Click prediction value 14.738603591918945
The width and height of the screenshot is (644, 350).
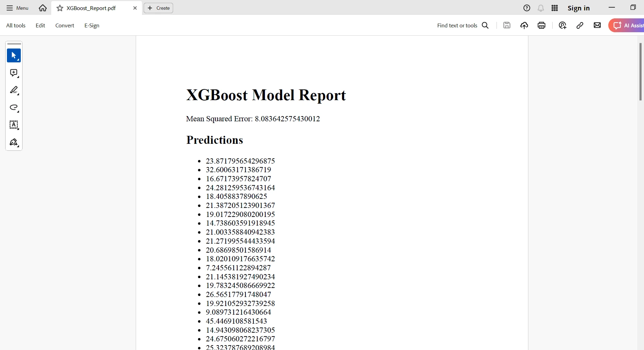[x=240, y=223]
